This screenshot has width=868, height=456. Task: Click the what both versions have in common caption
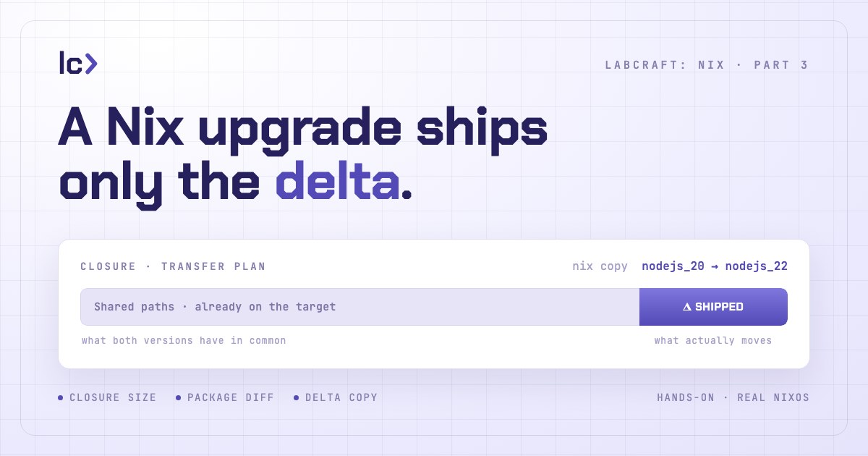184,340
